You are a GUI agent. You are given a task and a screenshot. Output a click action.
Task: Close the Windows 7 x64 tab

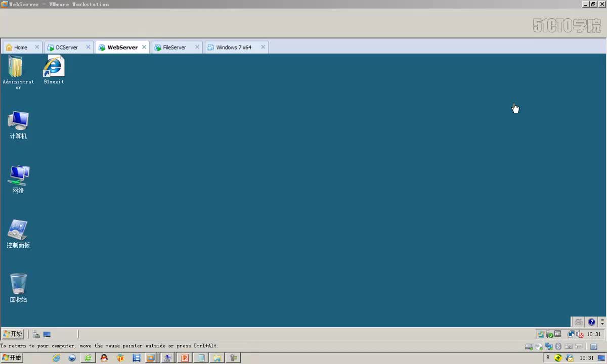pyautogui.click(x=263, y=47)
